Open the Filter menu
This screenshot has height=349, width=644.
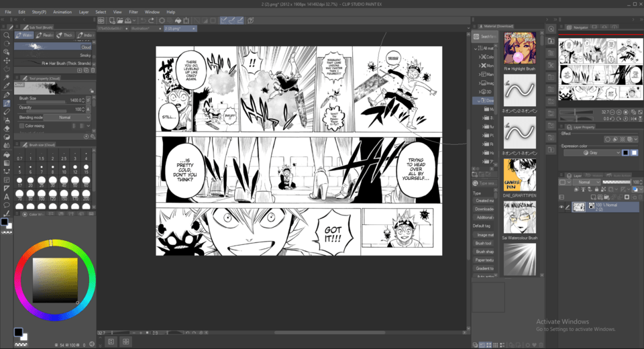[133, 12]
